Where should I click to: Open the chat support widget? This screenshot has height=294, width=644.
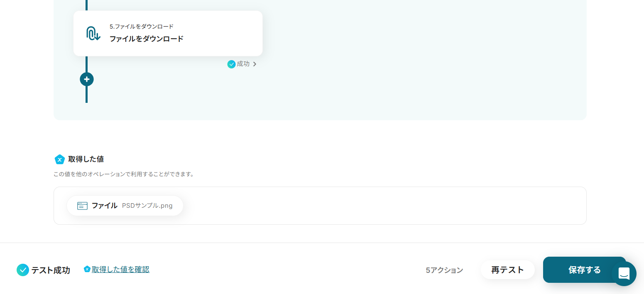tap(624, 274)
